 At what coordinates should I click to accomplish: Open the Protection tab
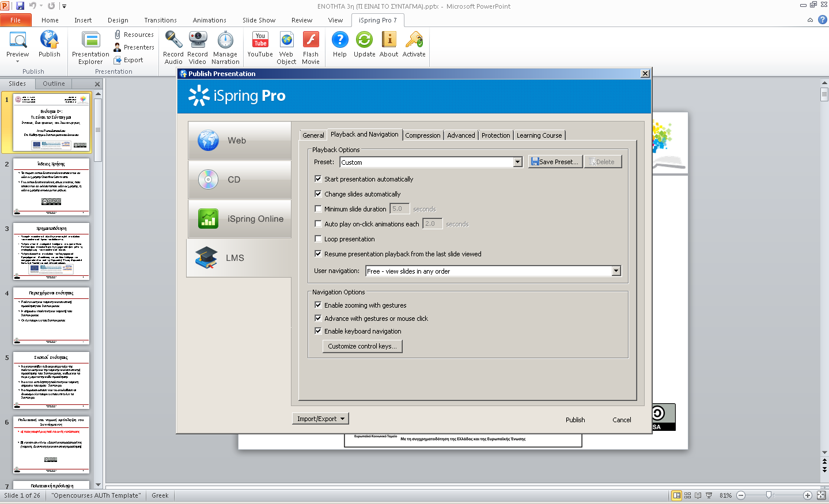496,135
